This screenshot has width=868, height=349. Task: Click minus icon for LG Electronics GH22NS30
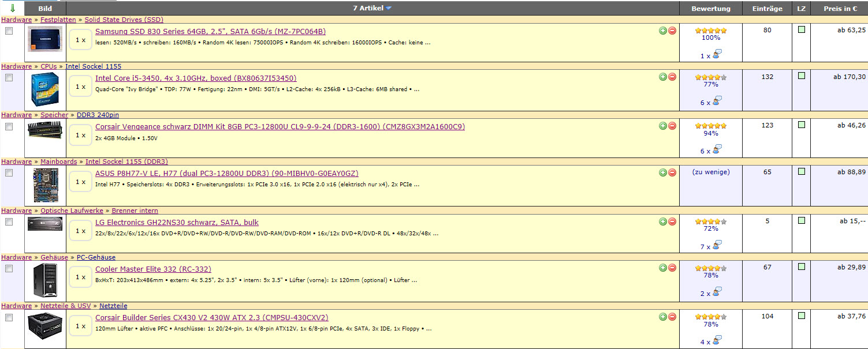coord(672,222)
